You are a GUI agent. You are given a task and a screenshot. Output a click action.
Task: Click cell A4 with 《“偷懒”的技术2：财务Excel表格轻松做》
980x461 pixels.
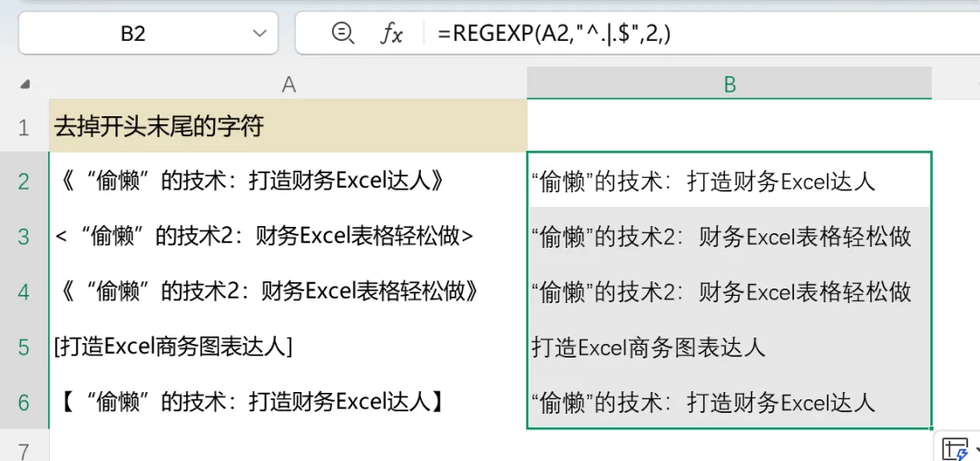[x=289, y=291]
